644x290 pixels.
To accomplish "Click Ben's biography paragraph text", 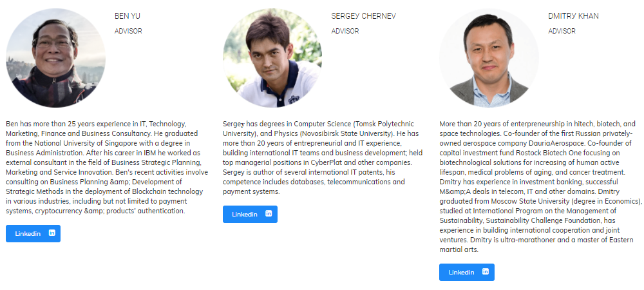I will 107,167.
